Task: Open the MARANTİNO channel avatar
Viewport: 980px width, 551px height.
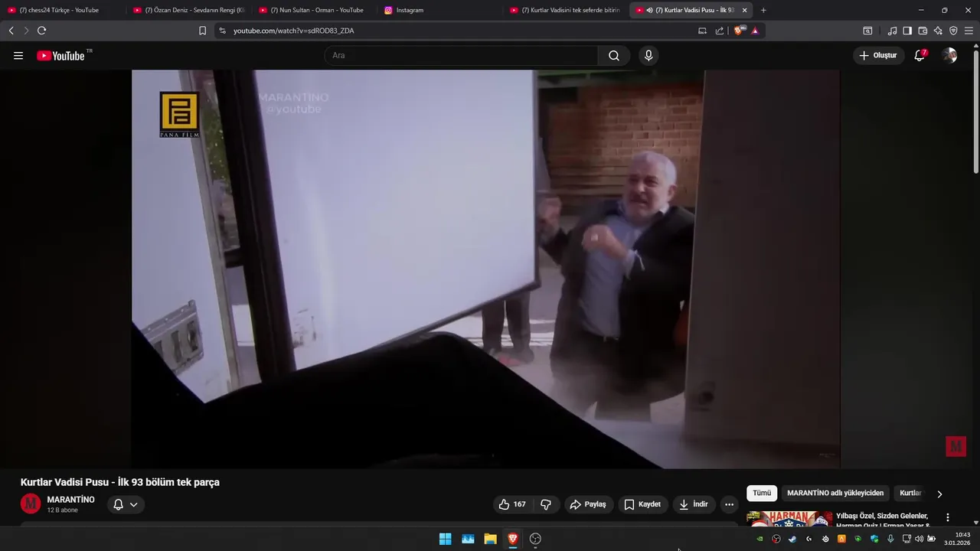Action: [31, 504]
